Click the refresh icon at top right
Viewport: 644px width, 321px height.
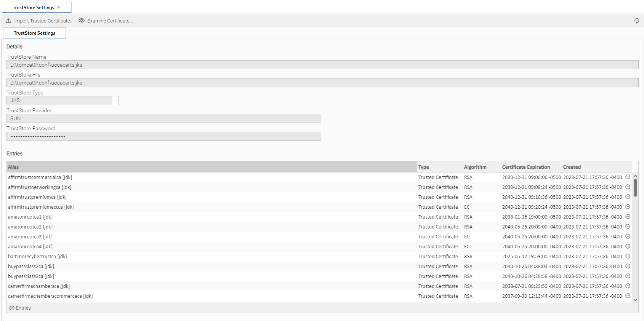pyautogui.click(x=636, y=21)
